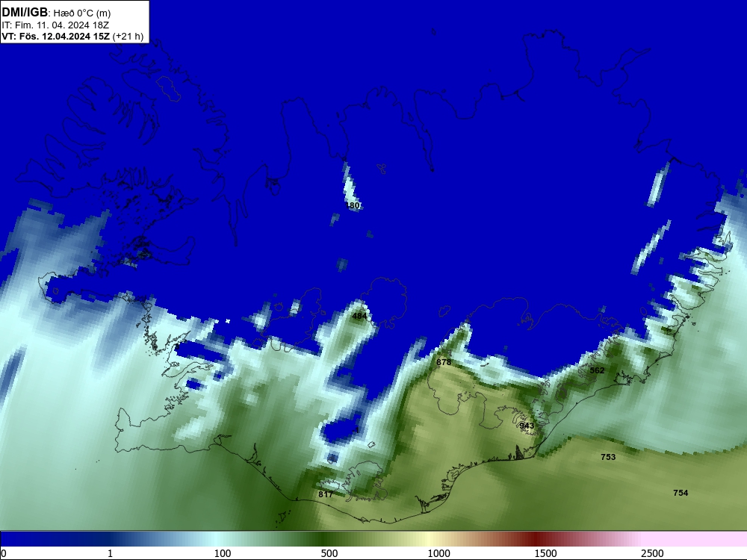747x560 pixels.
Task: Click the map value label 943
Action: (x=527, y=426)
